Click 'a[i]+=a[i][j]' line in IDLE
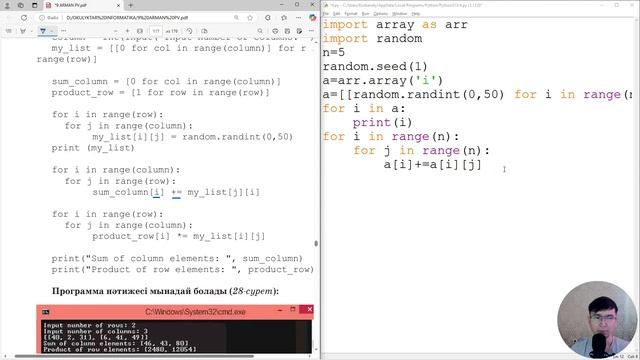Image resolution: width=640 pixels, height=360 pixels. (433, 164)
